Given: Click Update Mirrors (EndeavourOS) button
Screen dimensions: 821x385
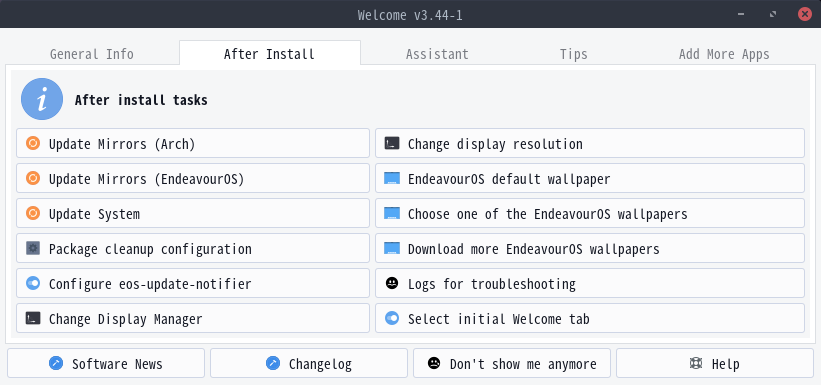Looking at the screenshot, I should point(193,178).
